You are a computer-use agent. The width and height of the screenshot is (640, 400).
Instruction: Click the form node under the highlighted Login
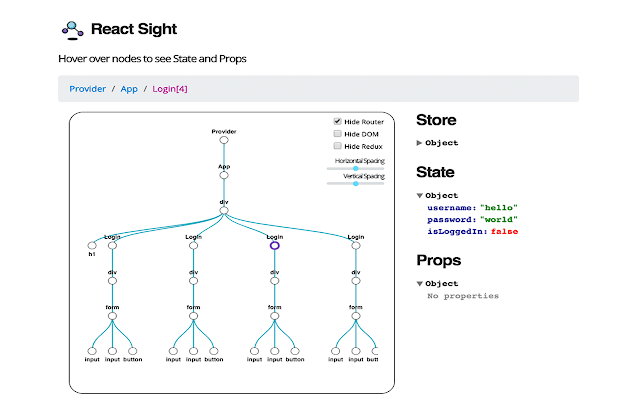pyautogui.click(x=274, y=316)
